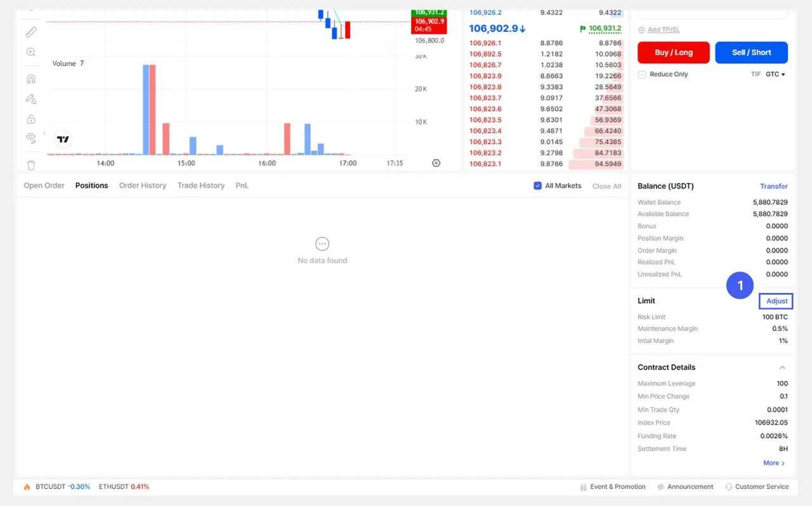Switch to the Order History tab

[143, 186]
